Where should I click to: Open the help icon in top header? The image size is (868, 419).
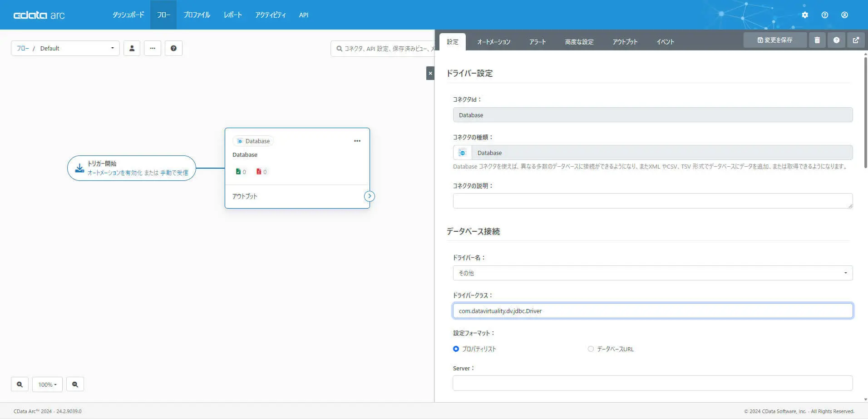coord(825,15)
